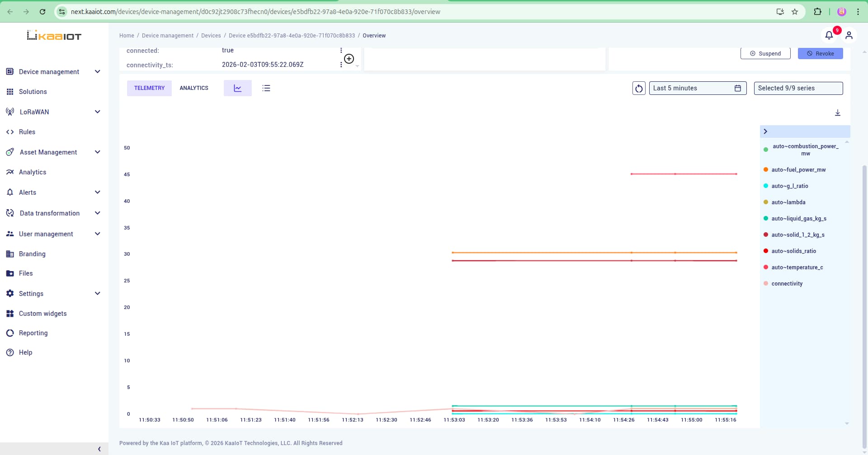868x455 pixels.
Task: Switch to line chart view
Action: 237,88
